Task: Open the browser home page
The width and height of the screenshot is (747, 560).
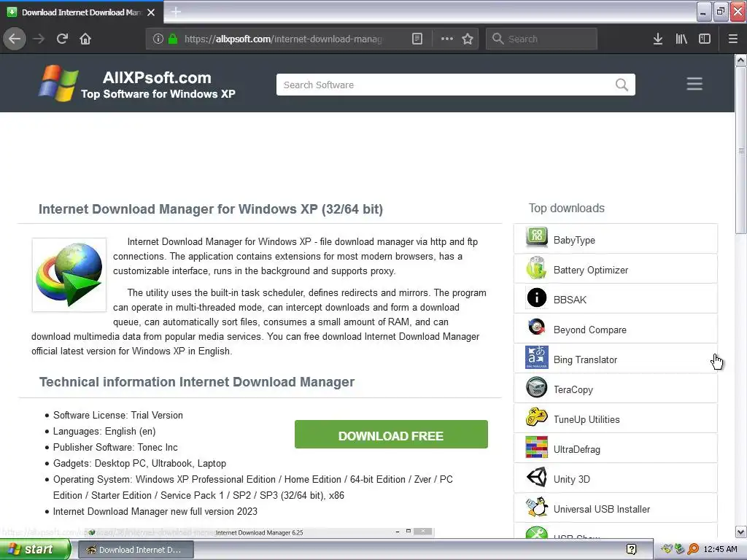Action: pos(85,39)
